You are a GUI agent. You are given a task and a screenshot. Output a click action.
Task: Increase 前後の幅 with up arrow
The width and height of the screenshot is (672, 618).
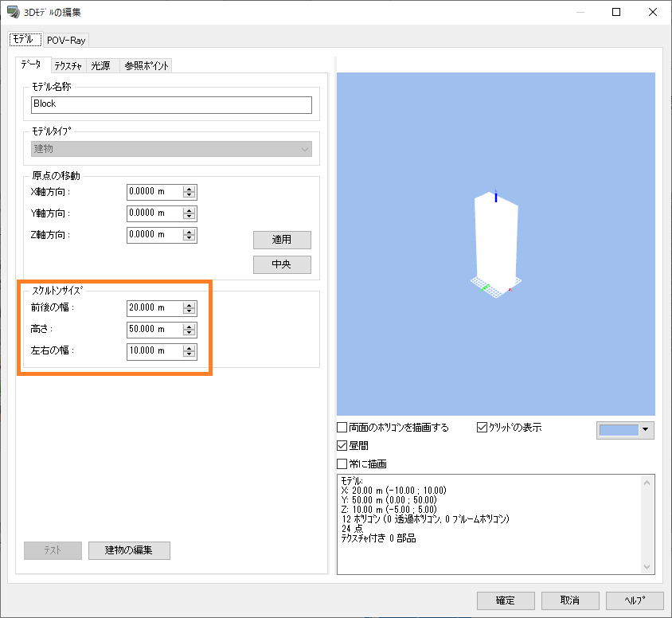[189, 305]
